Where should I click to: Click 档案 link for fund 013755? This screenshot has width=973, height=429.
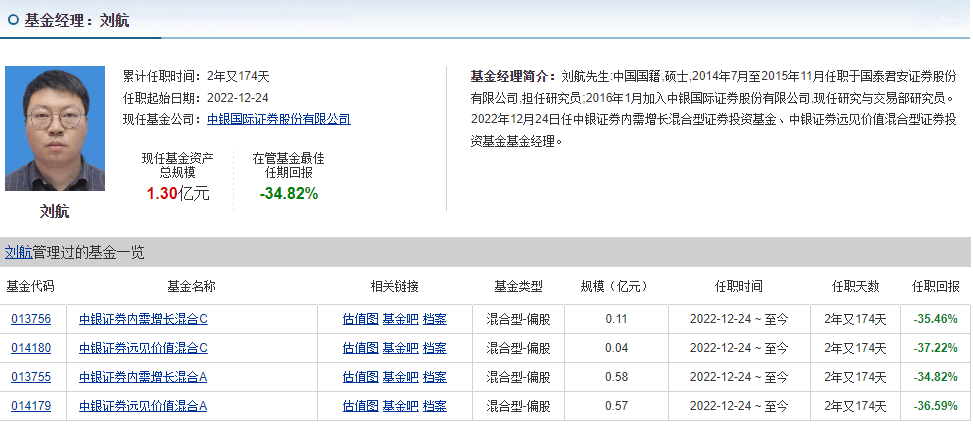pos(434,377)
